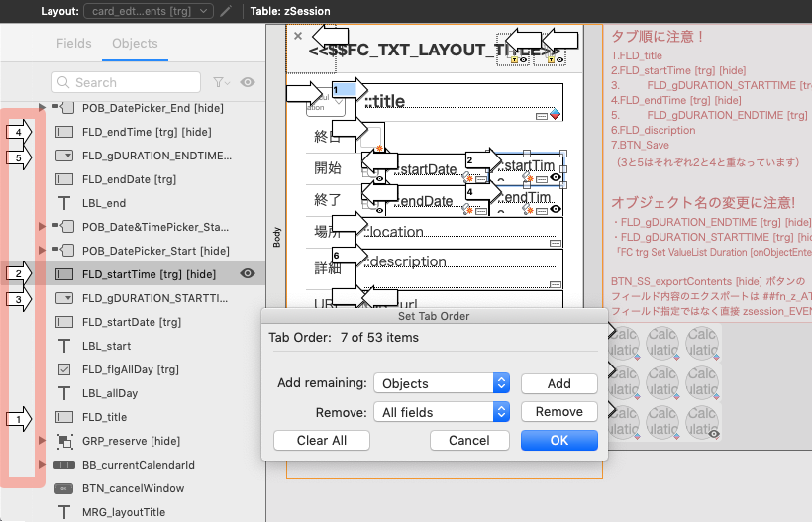The width and height of the screenshot is (812, 522).
Task: Open the Layout selection dropdown
Action: 149,11
